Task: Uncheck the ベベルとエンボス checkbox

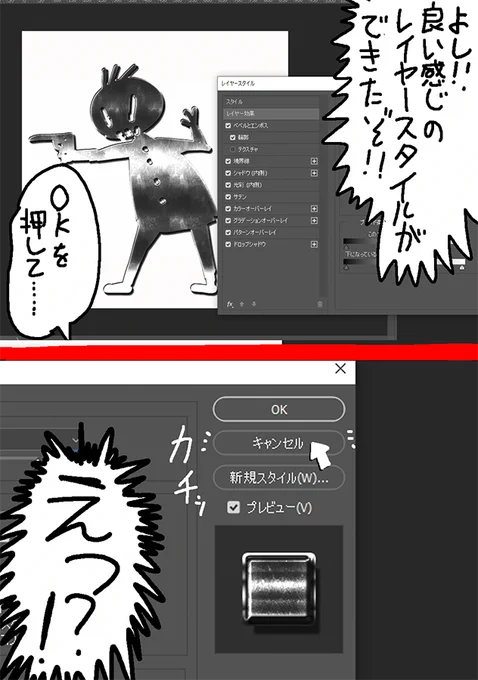Action: (228, 125)
